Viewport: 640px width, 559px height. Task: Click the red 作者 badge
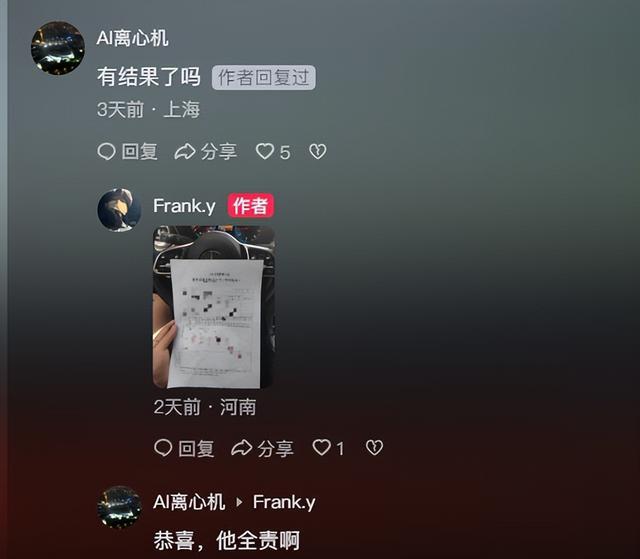251,206
